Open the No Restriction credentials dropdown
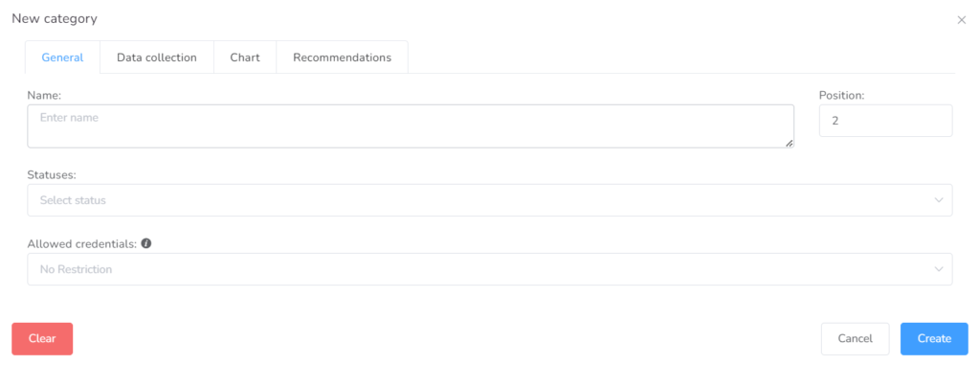 (x=490, y=269)
